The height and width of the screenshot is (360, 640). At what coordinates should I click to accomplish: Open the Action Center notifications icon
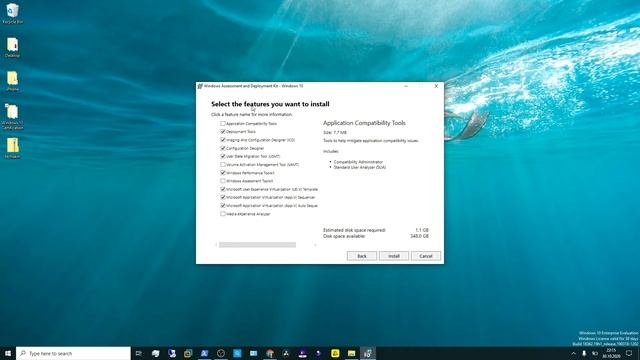coord(629,353)
